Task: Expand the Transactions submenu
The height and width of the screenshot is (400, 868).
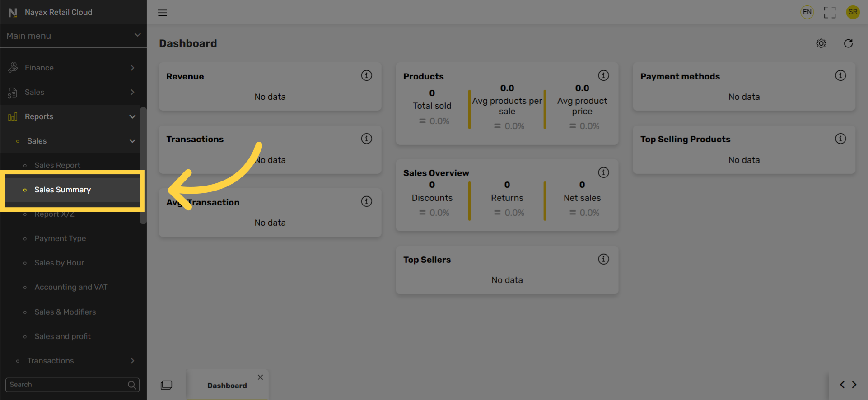Action: 71,361
